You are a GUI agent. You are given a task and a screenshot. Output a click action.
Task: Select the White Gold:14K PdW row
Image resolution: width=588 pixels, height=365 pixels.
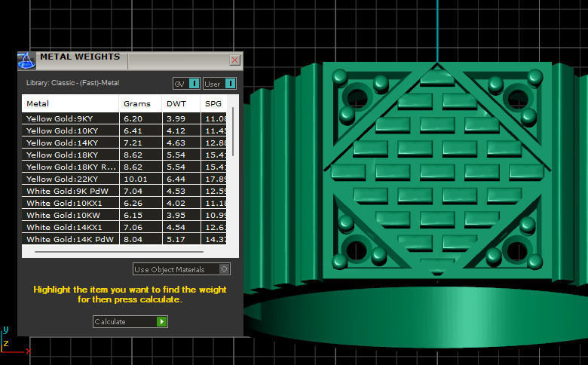(x=124, y=239)
